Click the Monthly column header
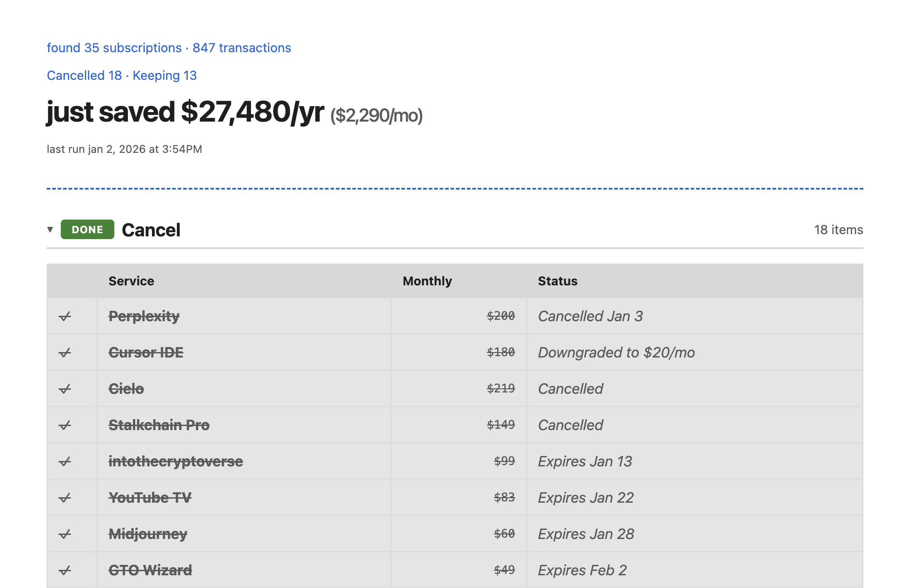The height and width of the screenshot is (588, 921). (x=427, y=281)
